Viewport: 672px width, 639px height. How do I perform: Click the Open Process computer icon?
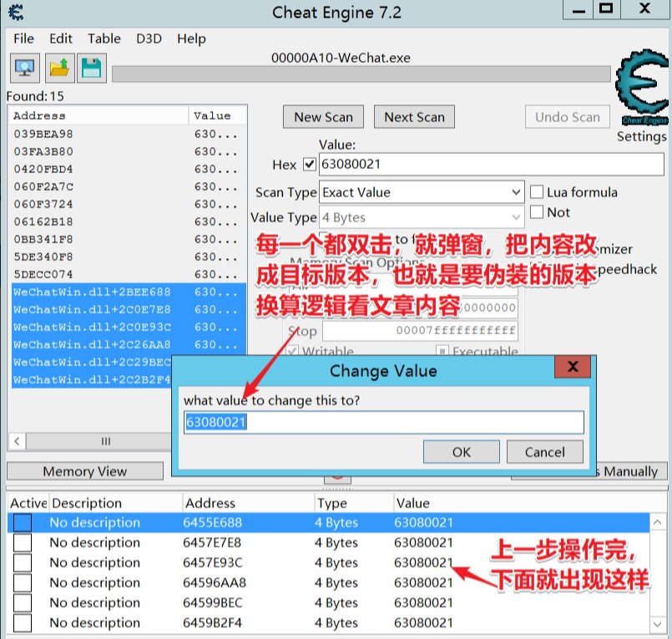click(x=24, y=68)
